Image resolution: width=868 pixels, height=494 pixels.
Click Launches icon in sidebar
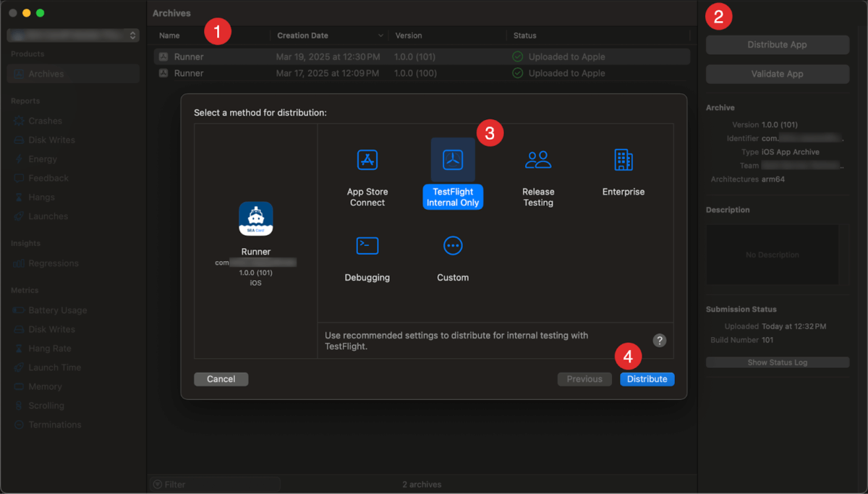coord(19,216)
